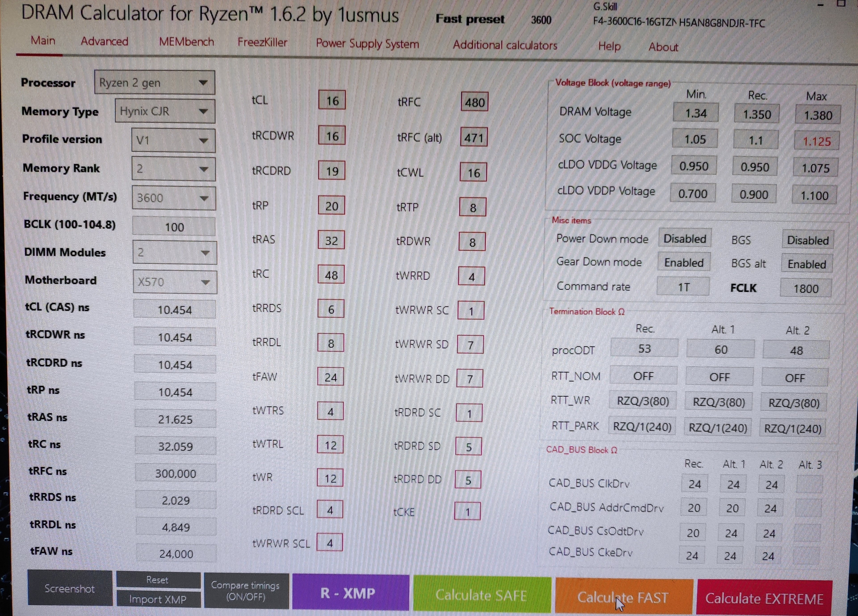Viewport: 858px width, 616px height.
Task: Open the Processor dropdown
Action: click(x=154, y=82)
